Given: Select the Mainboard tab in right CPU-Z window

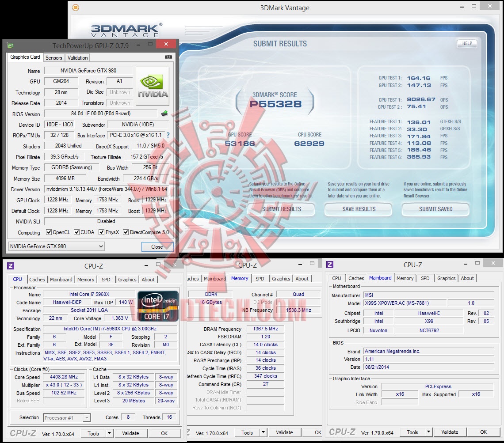Looking at the screenshot, I should [380, 278].
